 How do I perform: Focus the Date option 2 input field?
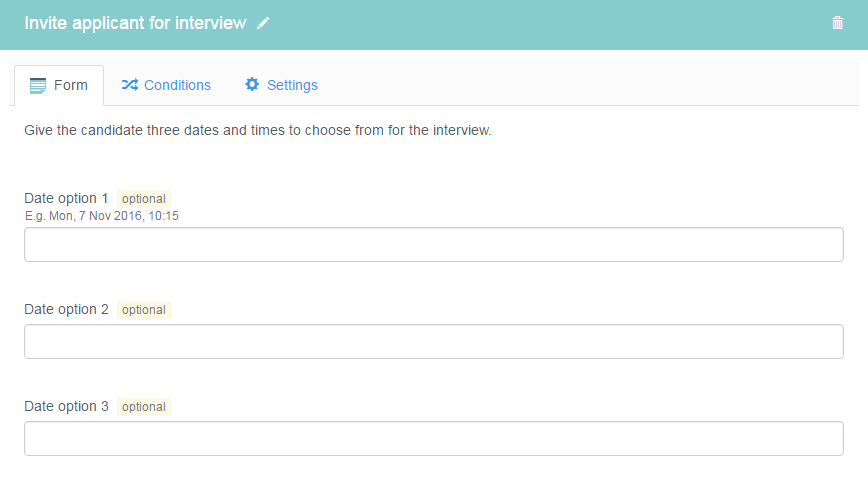tap(433, 342)
